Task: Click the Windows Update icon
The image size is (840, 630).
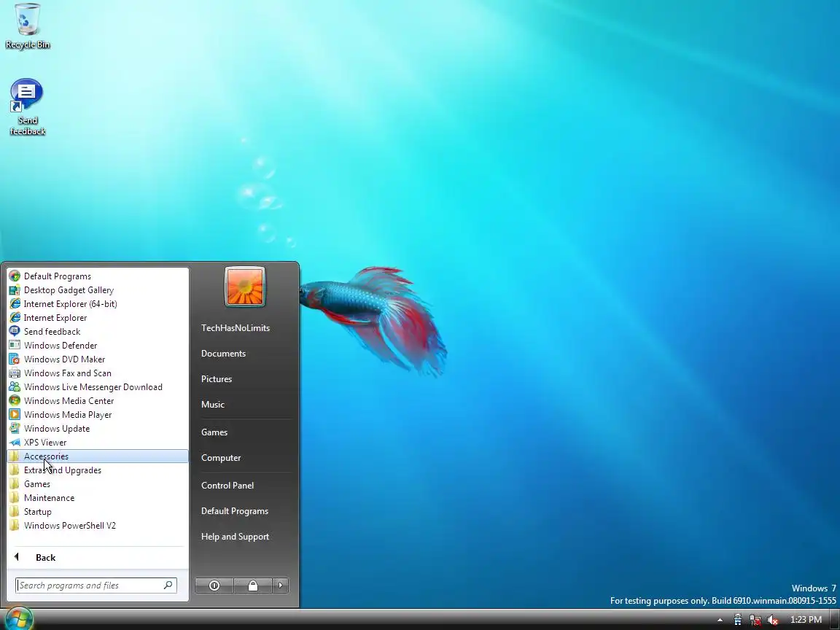Action: [15, 429]
